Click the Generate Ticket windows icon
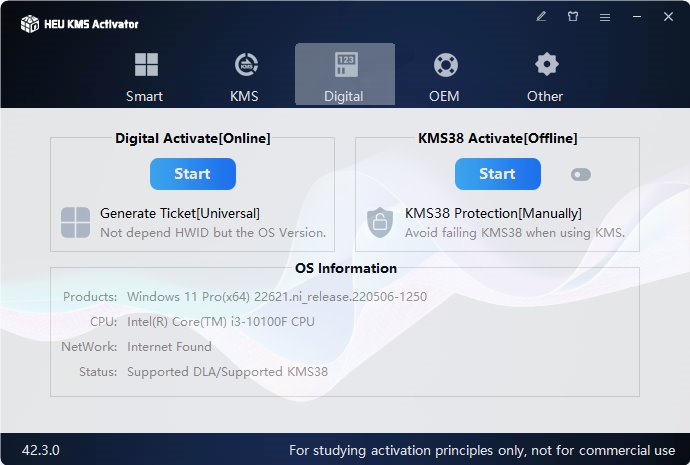The width and height of the screenshot is (690, 465). (x=75, y=223)
